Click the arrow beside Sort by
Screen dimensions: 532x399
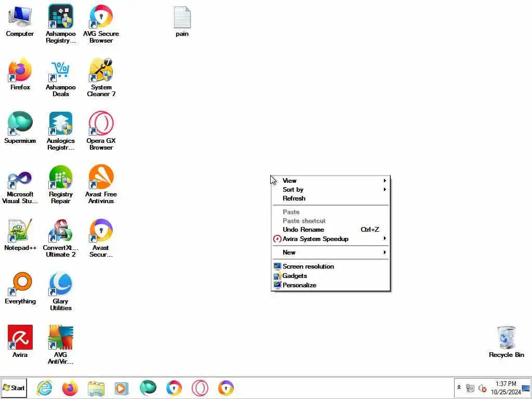(385, 189)
